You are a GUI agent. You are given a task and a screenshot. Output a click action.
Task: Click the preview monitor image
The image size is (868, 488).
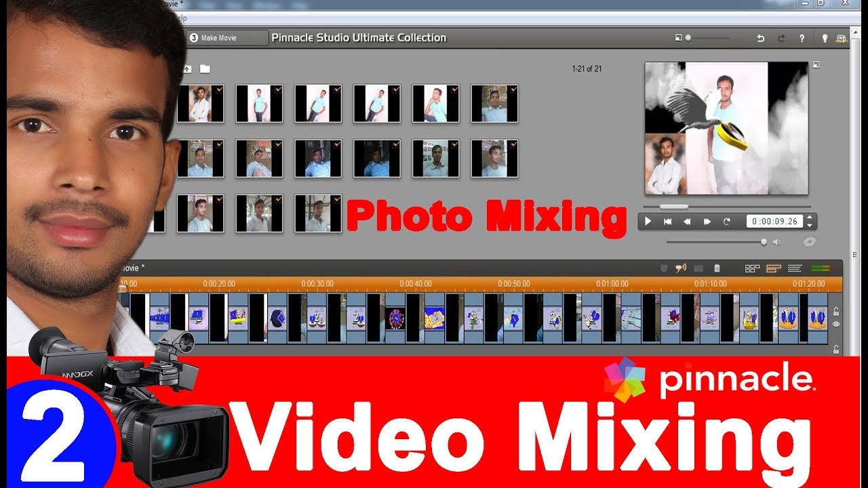click(x=726, y=128)
